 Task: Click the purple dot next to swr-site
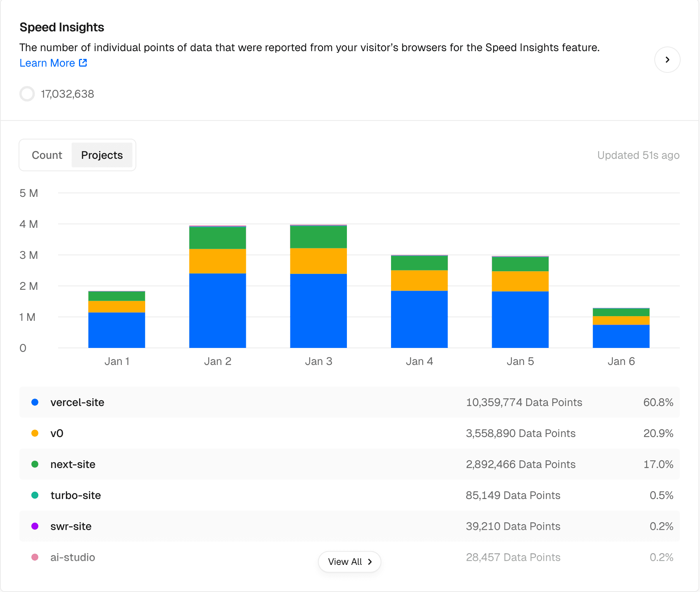tap(35, 526)
